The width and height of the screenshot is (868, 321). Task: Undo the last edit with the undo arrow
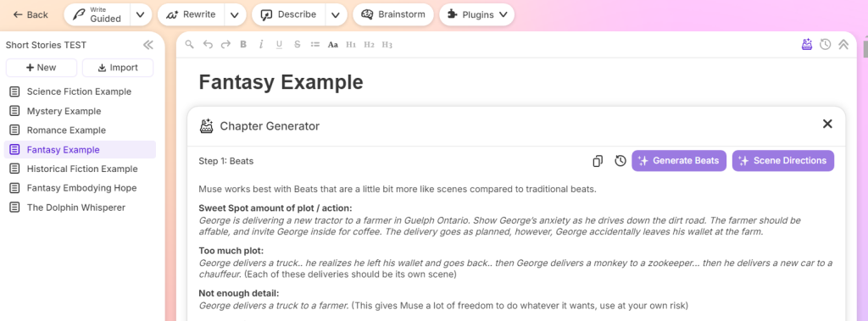point(208,45)
